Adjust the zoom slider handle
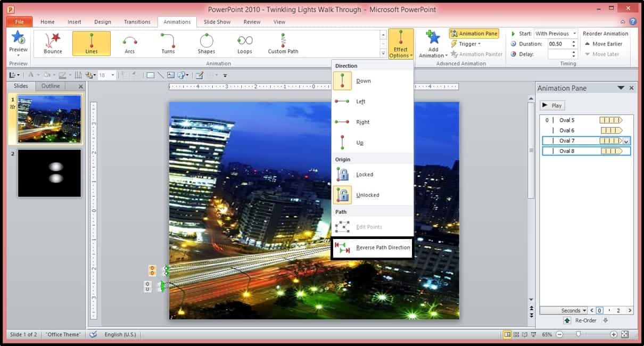The height and width of the screenshot is (346, 644). tap(578, 334)
